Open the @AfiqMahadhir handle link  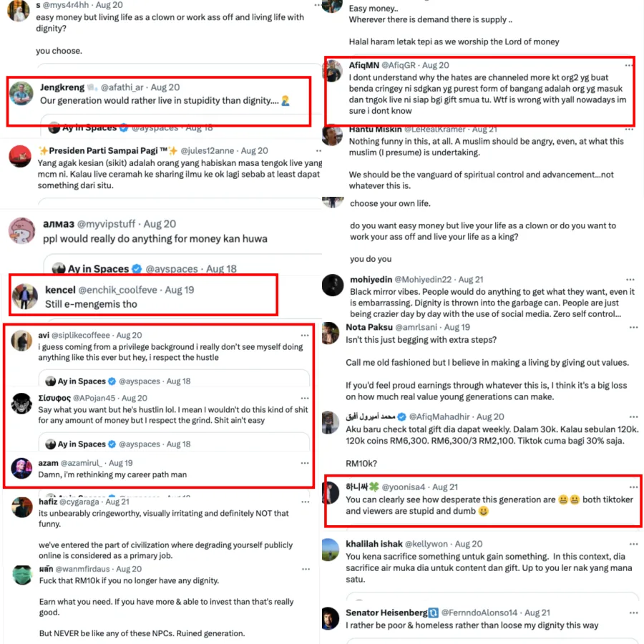coord(439,417)
